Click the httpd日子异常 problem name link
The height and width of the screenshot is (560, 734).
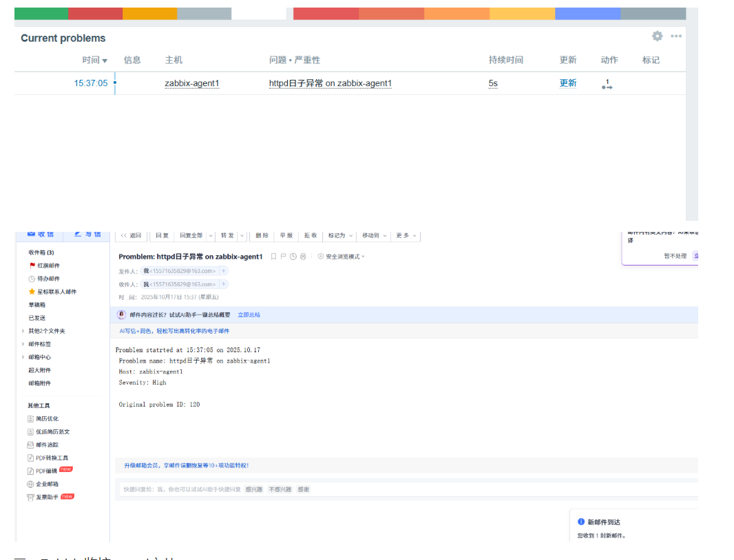331,83
